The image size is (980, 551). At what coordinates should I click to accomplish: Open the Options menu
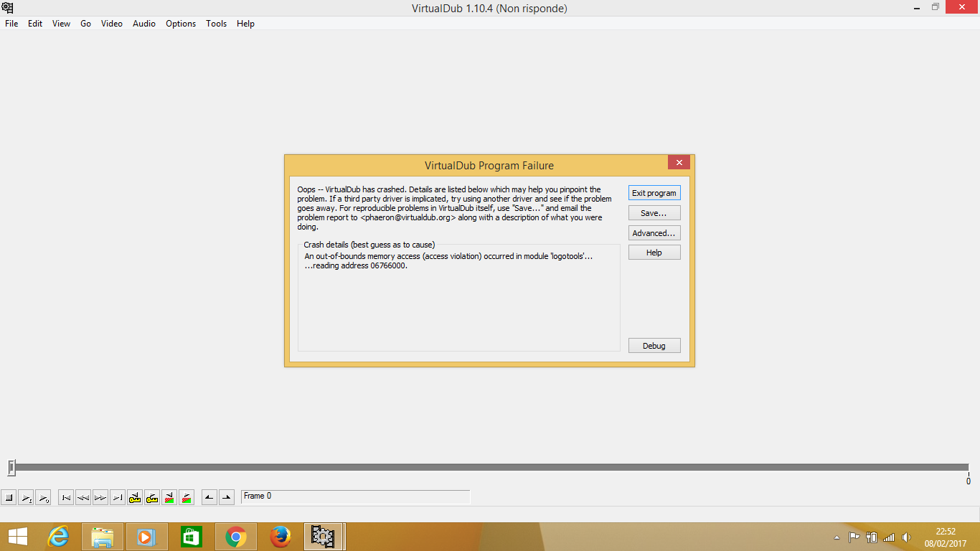click(x=181, y=24)
